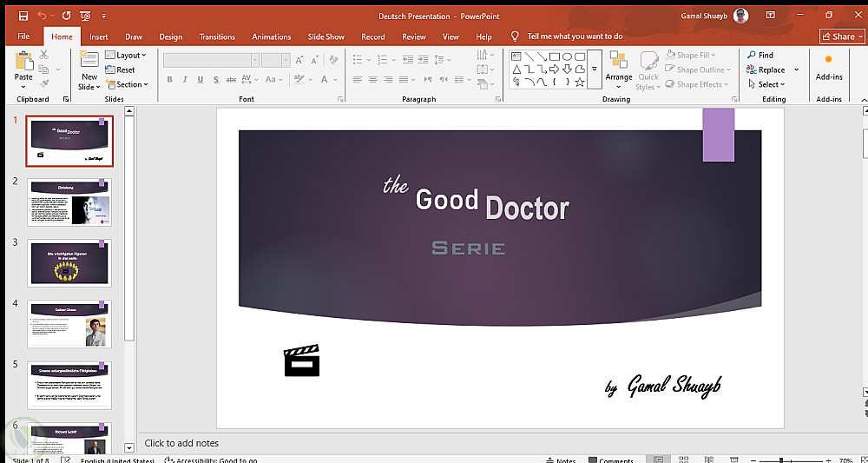This screenshot has width=868, height=463.
Task: Select the Oval shape in gallery
Action: [567, 56]
